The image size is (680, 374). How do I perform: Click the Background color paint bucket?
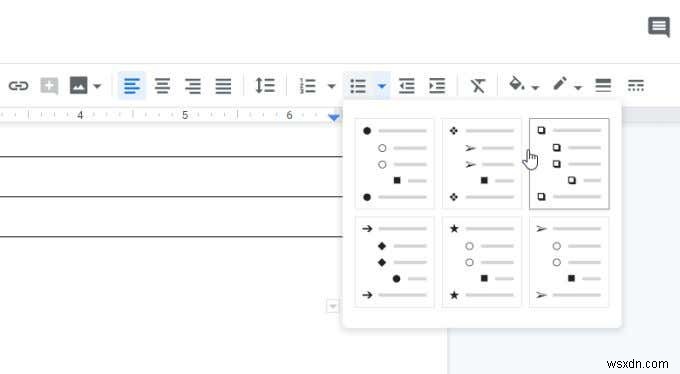[517, 83]
